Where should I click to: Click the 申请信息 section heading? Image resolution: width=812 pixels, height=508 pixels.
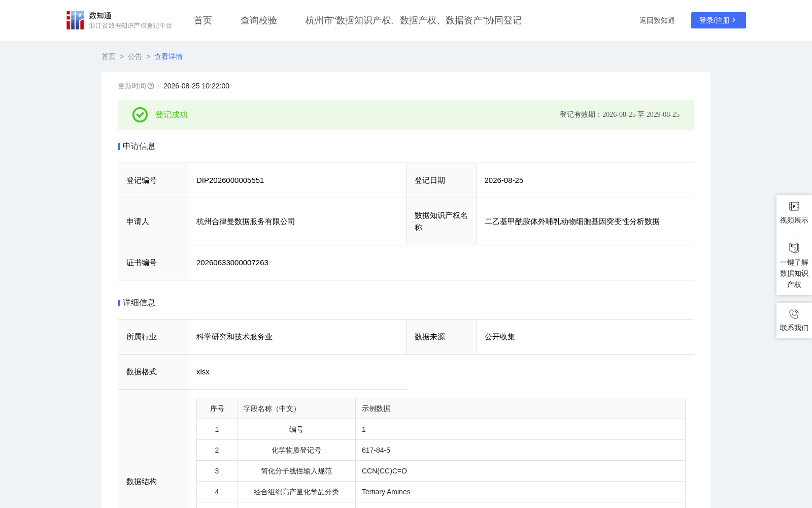(x=139, y=146)
